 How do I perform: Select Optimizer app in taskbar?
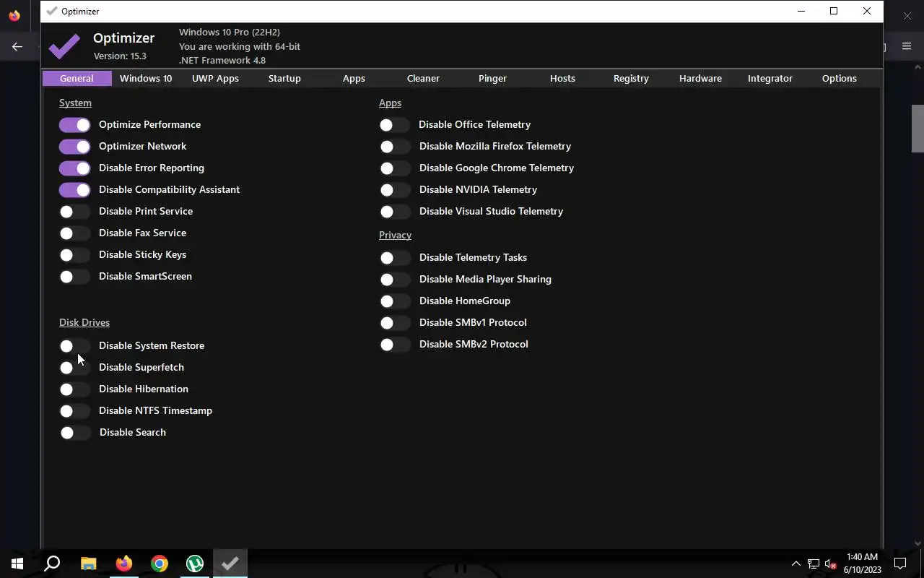pyautogui.click(x=230, y=564)
